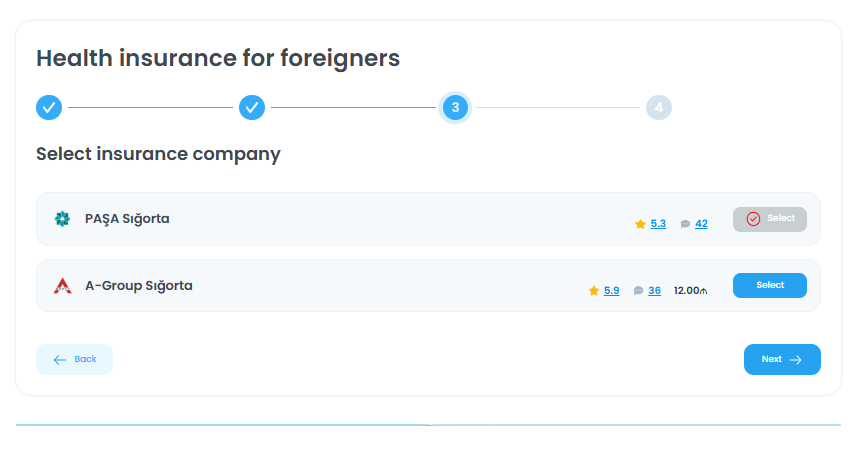Open the 5.3 rating link

(658, 224)
